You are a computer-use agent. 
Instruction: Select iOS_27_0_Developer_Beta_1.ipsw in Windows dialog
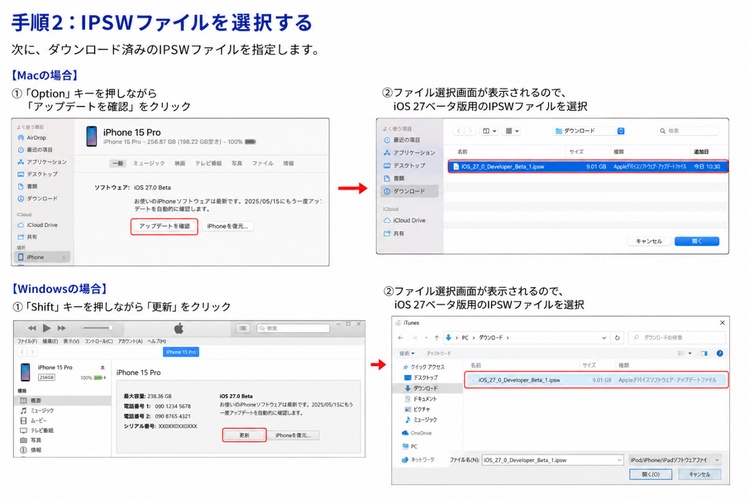pyautogui.click(x=596, y=380)
